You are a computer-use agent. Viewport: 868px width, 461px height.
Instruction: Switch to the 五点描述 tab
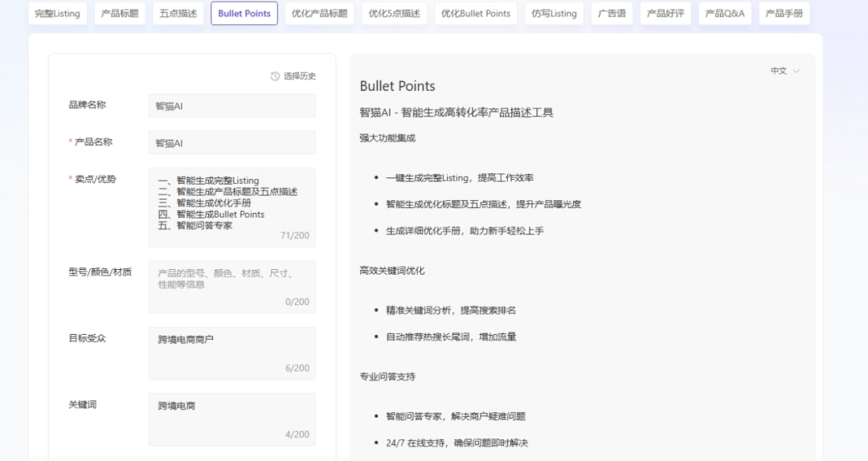pos(178,14)
